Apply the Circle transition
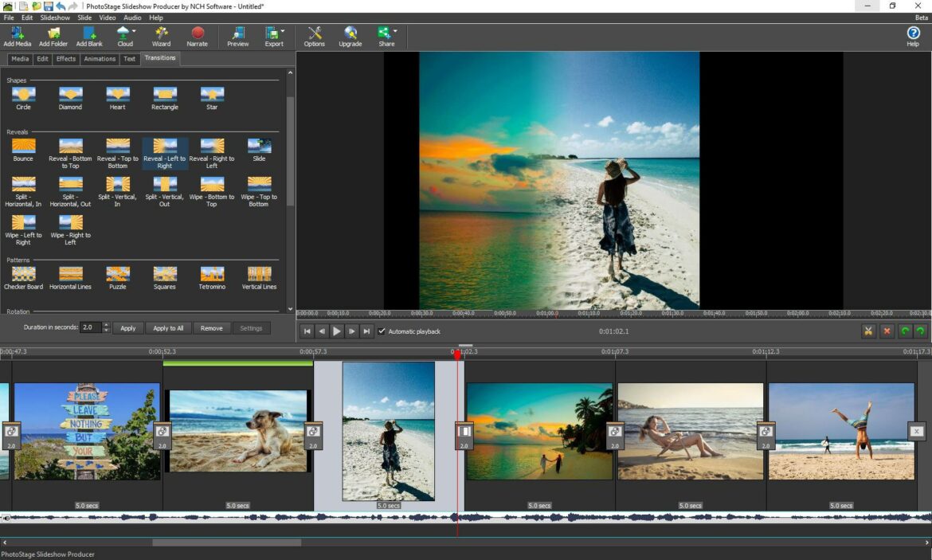 pyautogui.click(x=23, y=96)
